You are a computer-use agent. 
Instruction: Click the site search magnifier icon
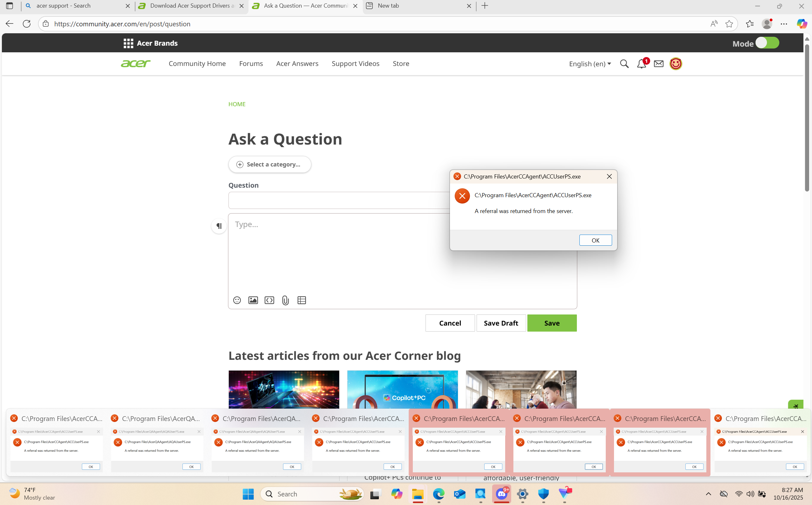pyautogui.click(x=624, y=64)
